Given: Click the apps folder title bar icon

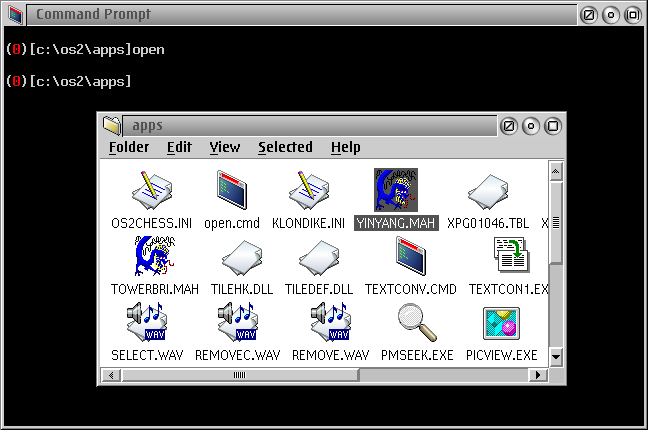Looking at the screenshot, I should pyautogui.click(x=112, y=125).
